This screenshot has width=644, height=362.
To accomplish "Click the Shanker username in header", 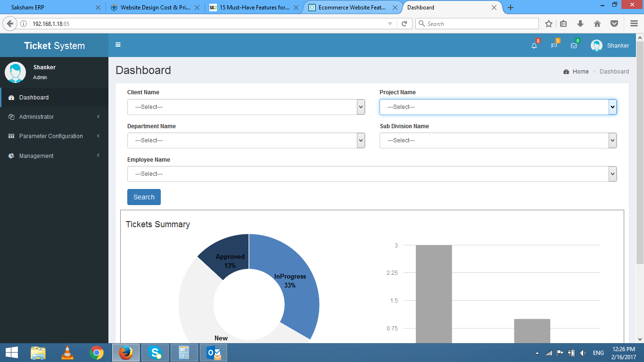I will pos(618,46).
